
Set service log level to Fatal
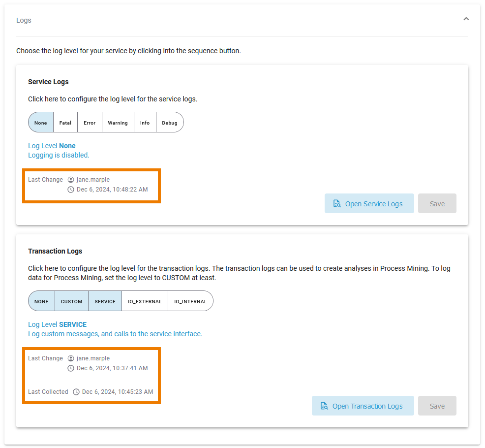click(x=65, y=123)
